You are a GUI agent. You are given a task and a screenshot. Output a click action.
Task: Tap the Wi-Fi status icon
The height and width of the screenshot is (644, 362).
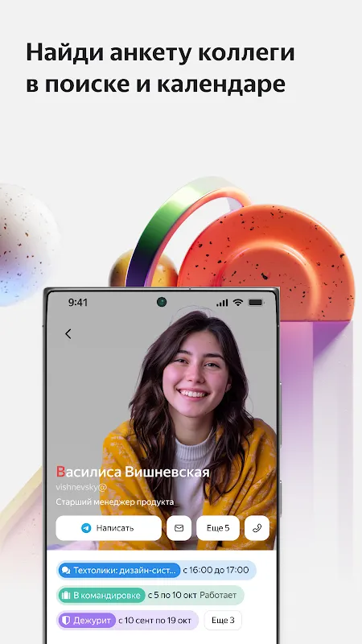[x=237, y=303]
